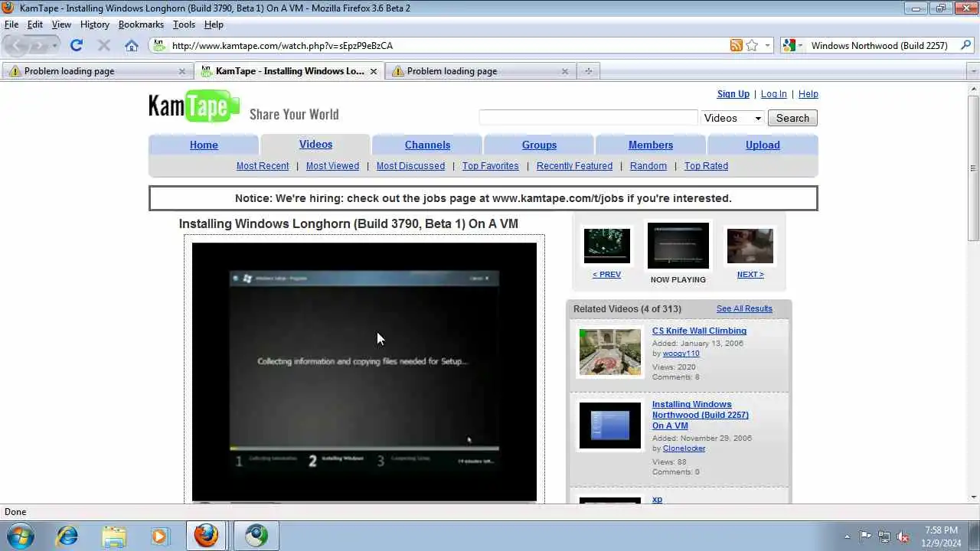The image size is (980, 551).
Task: Click the Random link
Action: 648,166
